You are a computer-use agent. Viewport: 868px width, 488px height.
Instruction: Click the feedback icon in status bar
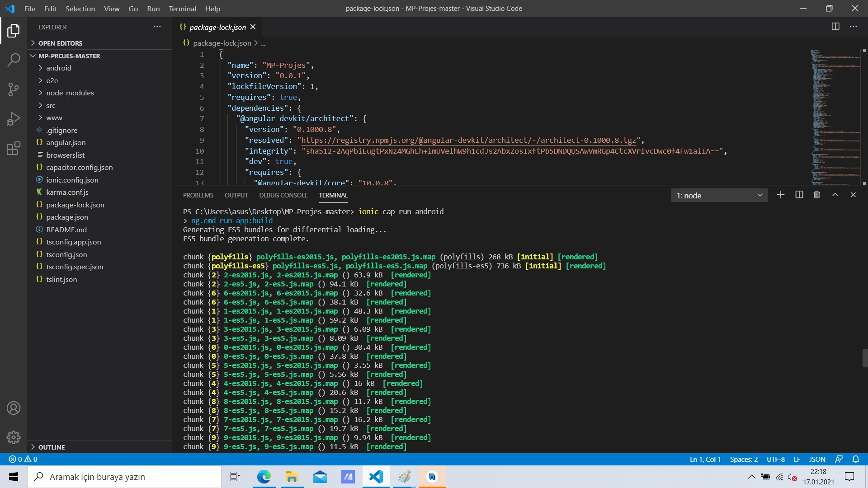[x=839, y=459]
